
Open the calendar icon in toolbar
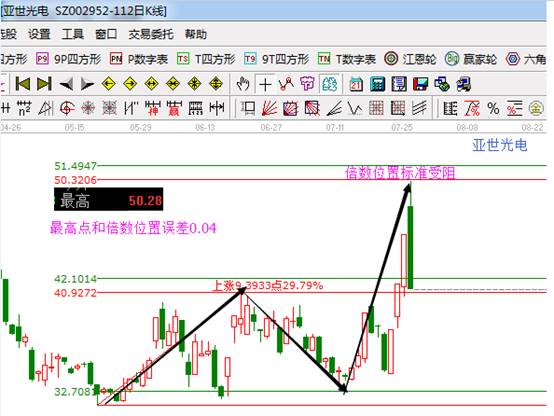click(356, 84)
